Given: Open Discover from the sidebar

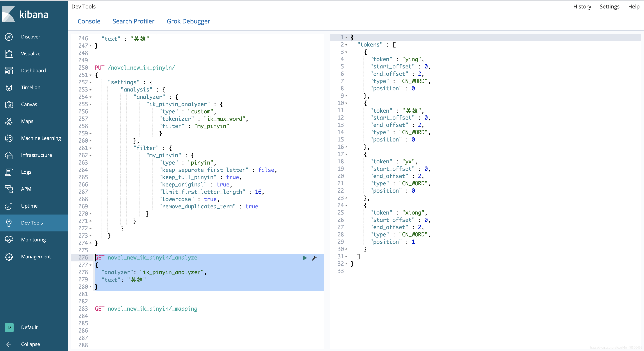Looking at the screenshot, I should [x=31, y=37].
